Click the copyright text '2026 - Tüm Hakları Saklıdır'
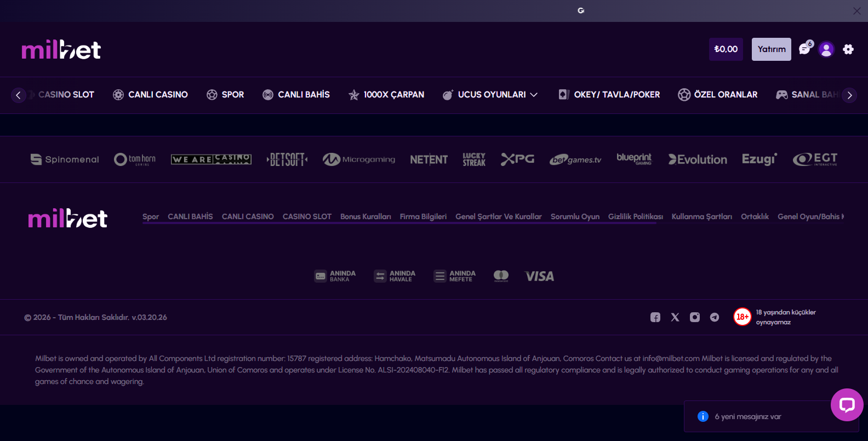 (x=95, y=317)
